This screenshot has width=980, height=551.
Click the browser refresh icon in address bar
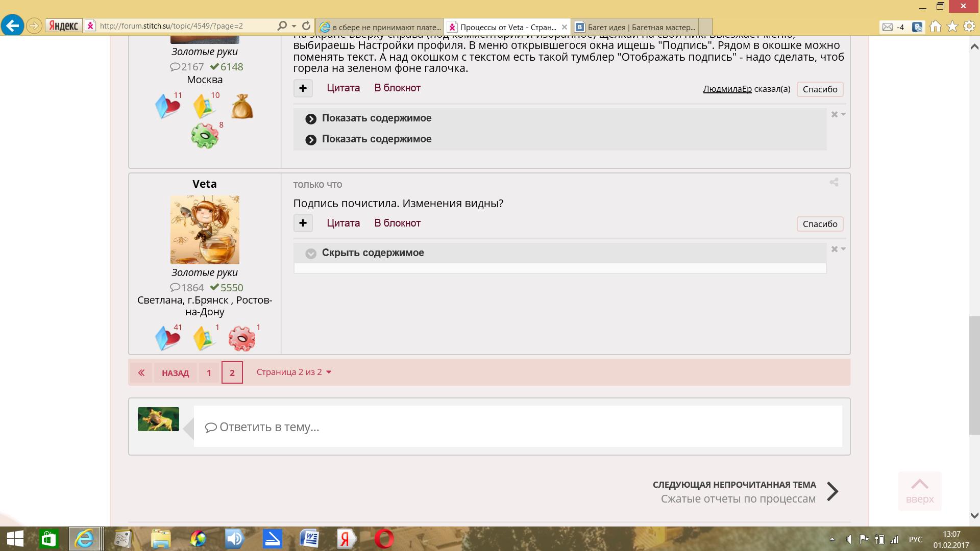(306, 26)
